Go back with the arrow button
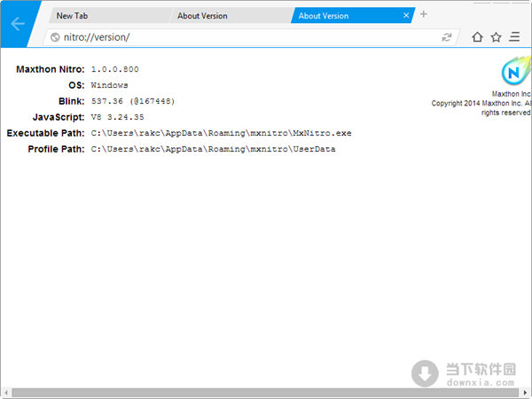Viewport: 532px width, 399px height. click(x=18, y=24)
